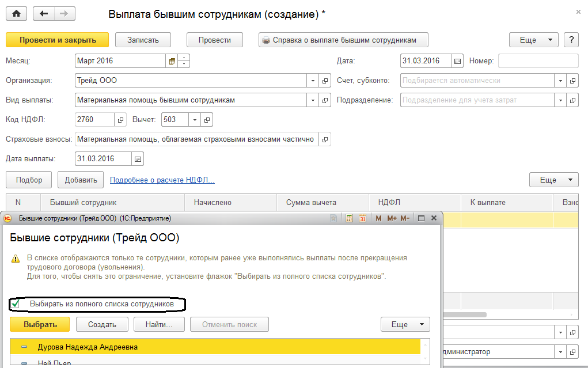Open calendar for Дата выплаты field

138,159
